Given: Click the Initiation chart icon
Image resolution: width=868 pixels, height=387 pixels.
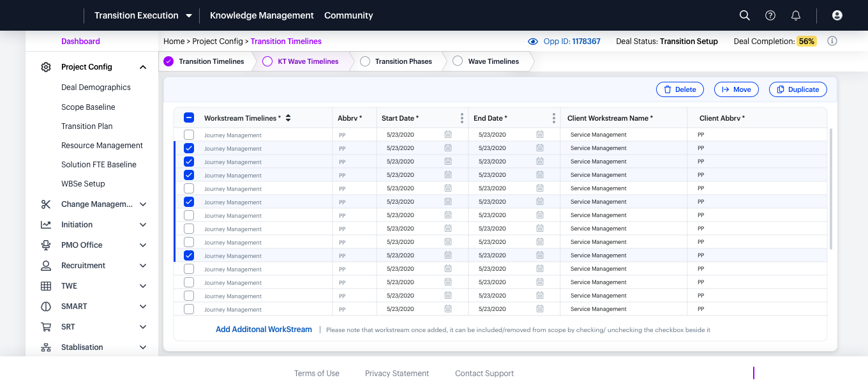Looking at the screenshot, I should [46, 225].
